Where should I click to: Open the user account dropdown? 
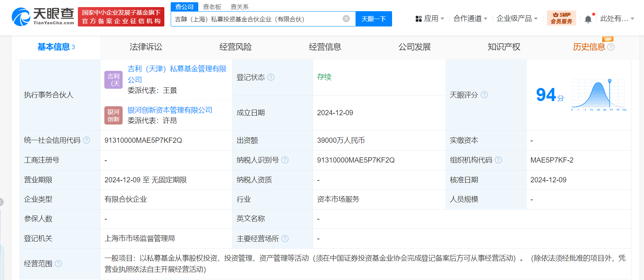[x=617, y=19]
